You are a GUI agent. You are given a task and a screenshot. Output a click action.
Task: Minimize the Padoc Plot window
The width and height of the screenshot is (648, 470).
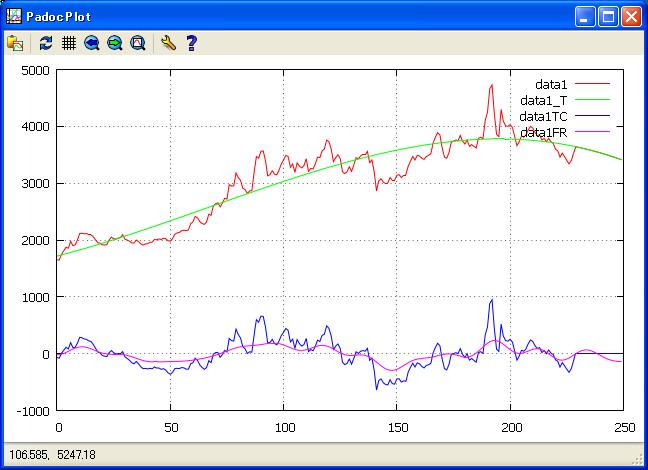586,16
